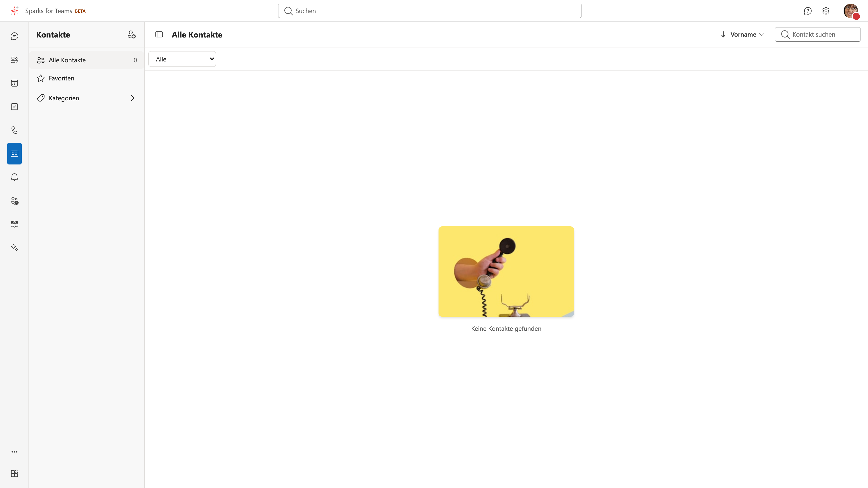Open the settings gear icon
This screenshot has height=488, width=868.
tap(826, 11)
